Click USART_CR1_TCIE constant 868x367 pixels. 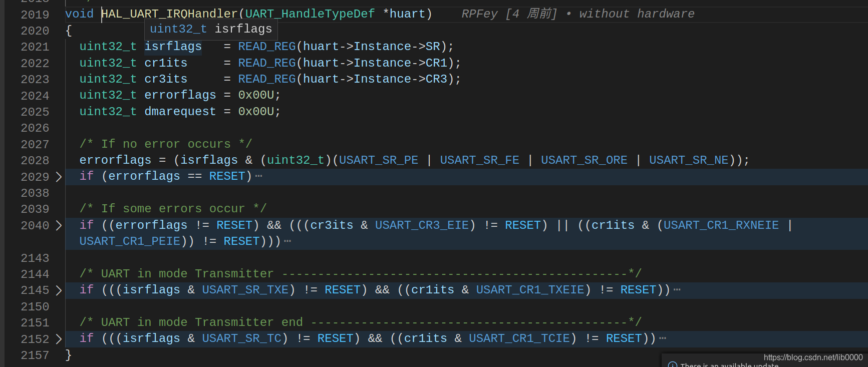519,338
